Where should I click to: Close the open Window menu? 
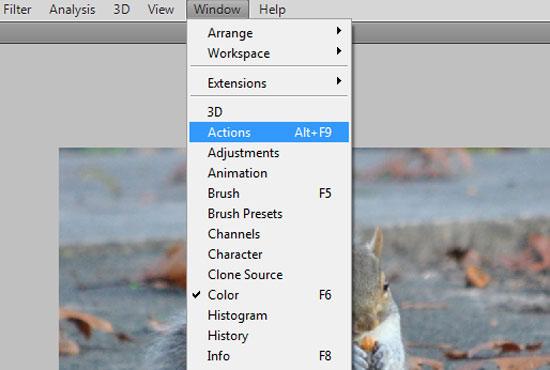(217, 9)
